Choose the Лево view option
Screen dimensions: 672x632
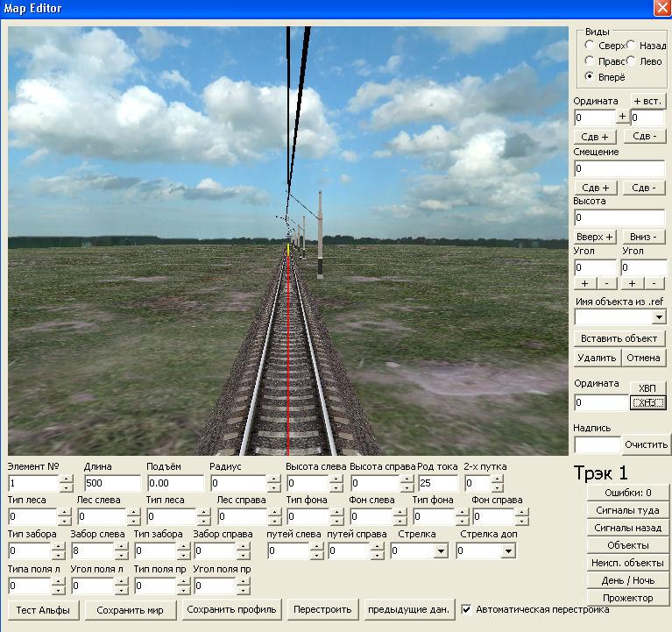tap(632, 61)
